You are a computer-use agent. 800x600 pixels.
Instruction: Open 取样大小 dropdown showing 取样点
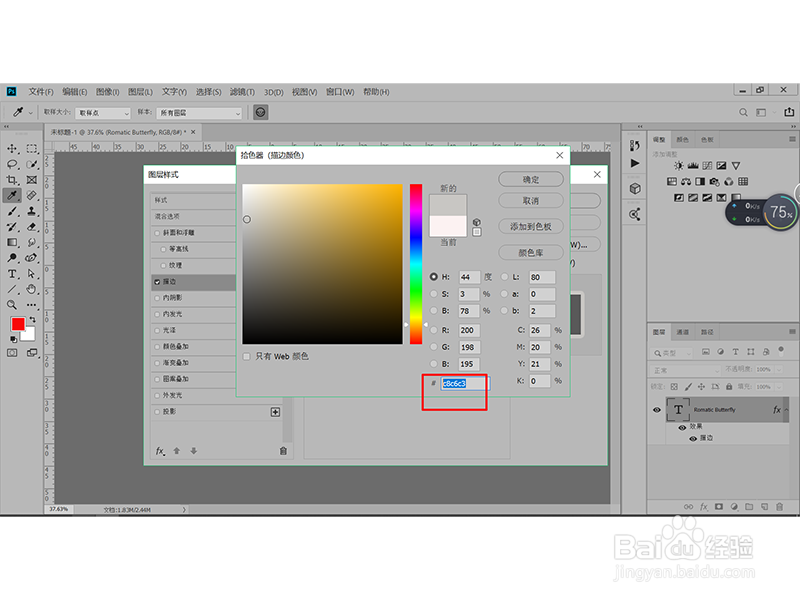[x=104, y=113]
